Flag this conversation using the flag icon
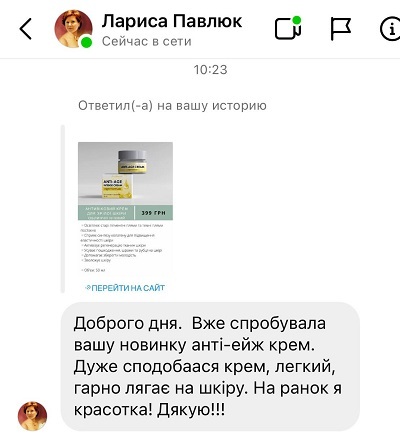The image size is (400, 435). 340,29
